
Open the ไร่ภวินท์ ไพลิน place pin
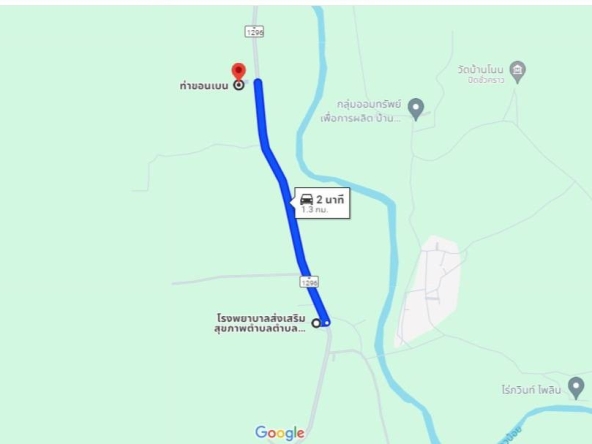coord(576,387)
